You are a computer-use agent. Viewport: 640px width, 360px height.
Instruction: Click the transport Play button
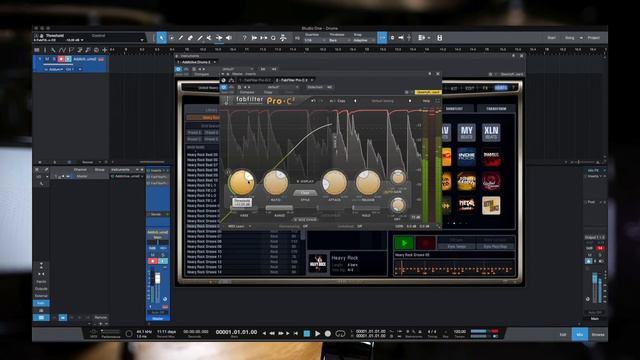coord(317,333)
